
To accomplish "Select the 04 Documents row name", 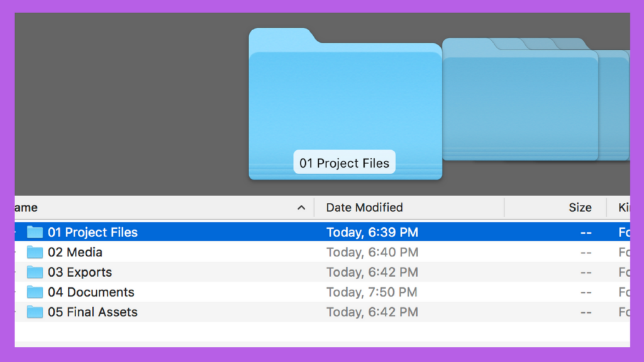I will [x=91, y=292].
